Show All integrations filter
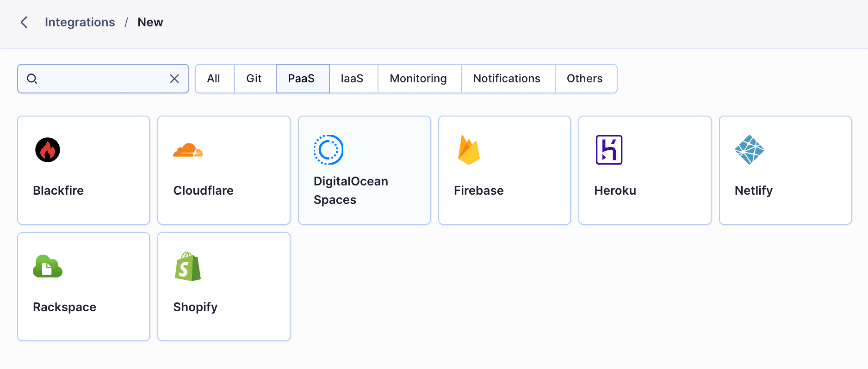Screen dimensions: 868x369 pyautogui.click(x=215, y=79)
